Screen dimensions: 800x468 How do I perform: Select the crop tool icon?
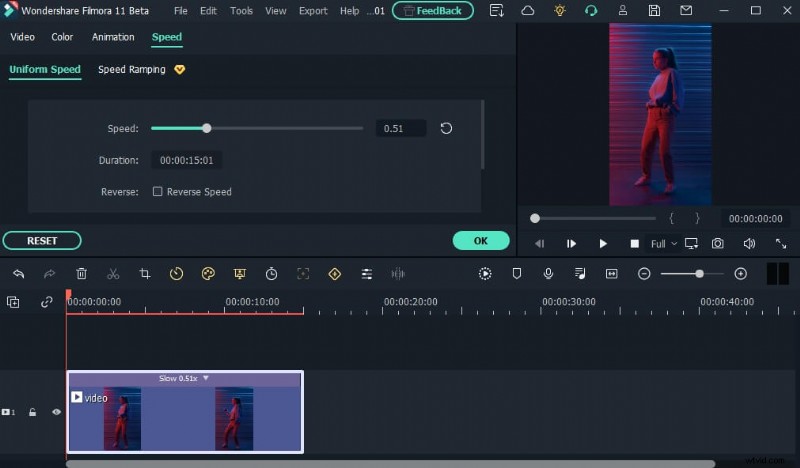pyautogui.click(x=145, y=274)
